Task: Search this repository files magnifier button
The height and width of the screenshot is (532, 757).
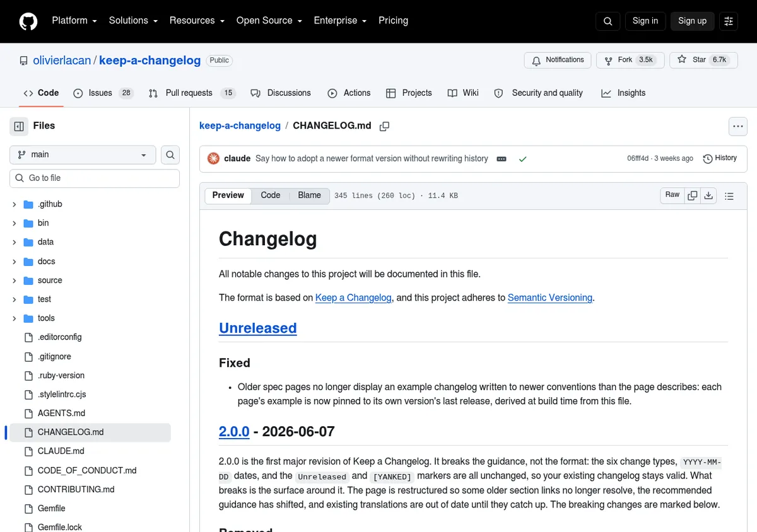Action: 170,154
